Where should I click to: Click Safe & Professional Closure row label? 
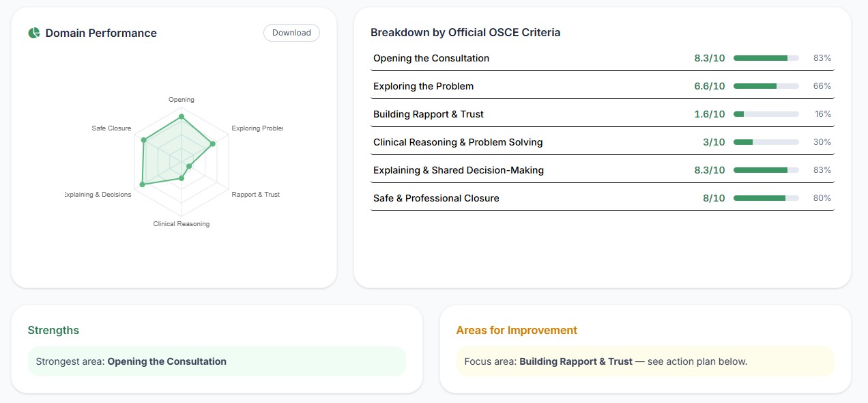point(436,198)
